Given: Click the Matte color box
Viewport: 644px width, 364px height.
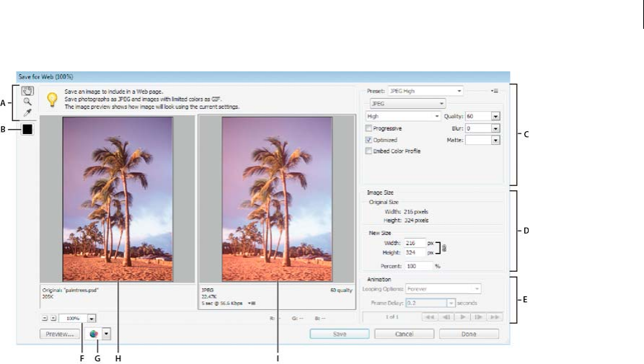Looking at the screenshot, I should point(478,140).
